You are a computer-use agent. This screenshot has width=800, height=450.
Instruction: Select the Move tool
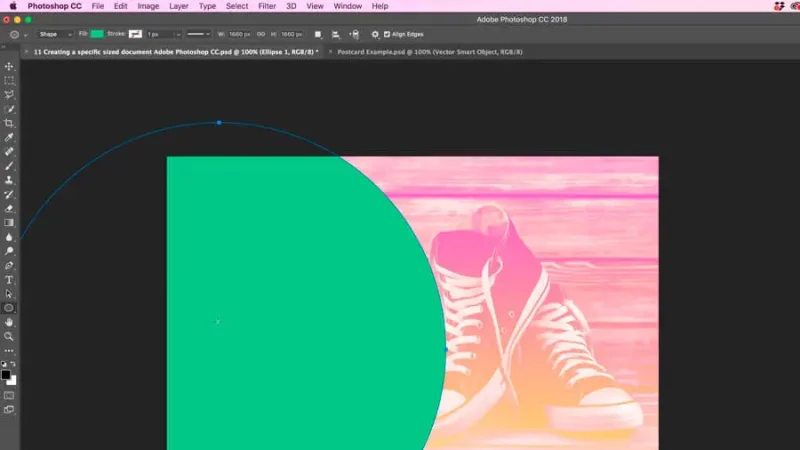pos(9,66)
